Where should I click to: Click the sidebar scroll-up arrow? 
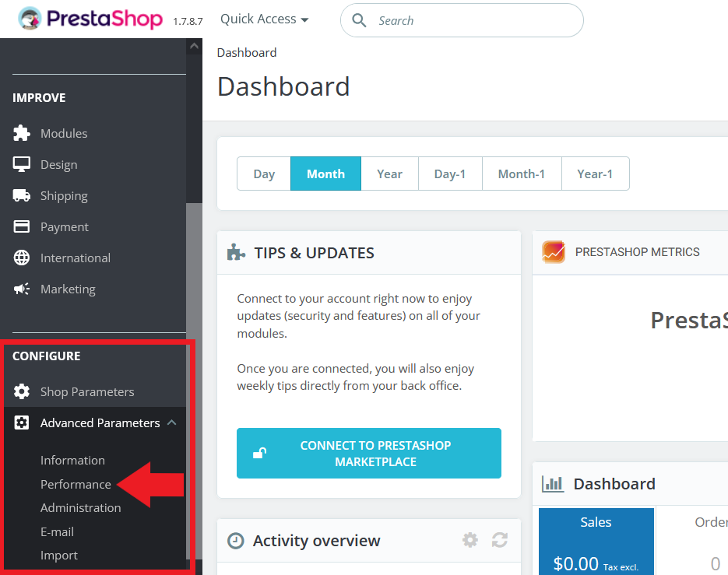194,46
